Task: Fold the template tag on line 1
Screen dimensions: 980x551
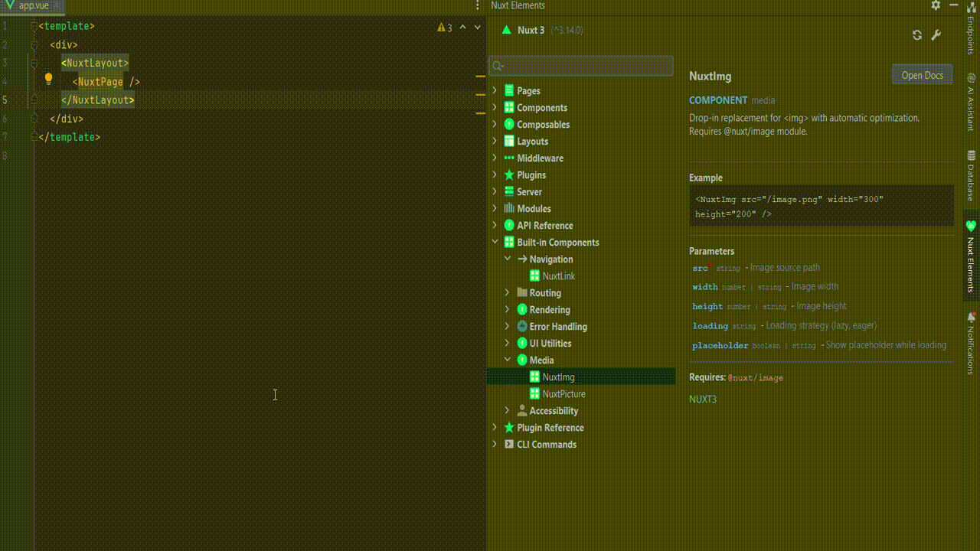Action: [x=34, y=26]
